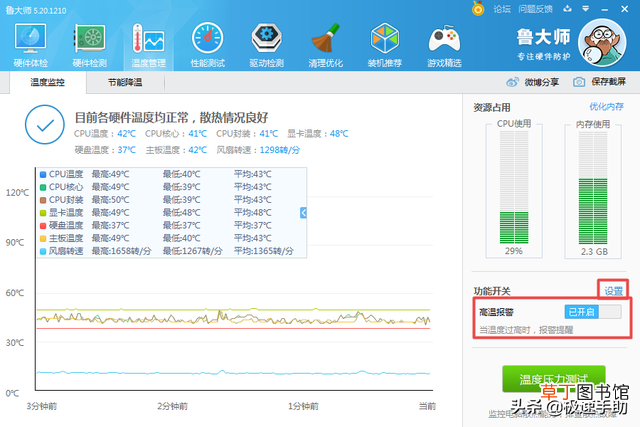
Task: Open 驱动检测 driver detection module
Action: (x=267, y=45)
